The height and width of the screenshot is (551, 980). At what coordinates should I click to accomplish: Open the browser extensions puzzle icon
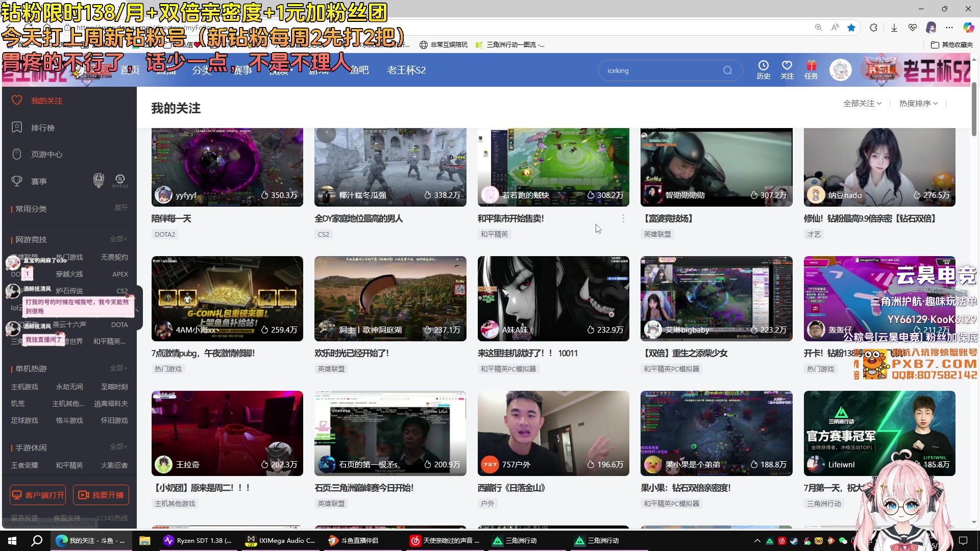pos(873,28)
